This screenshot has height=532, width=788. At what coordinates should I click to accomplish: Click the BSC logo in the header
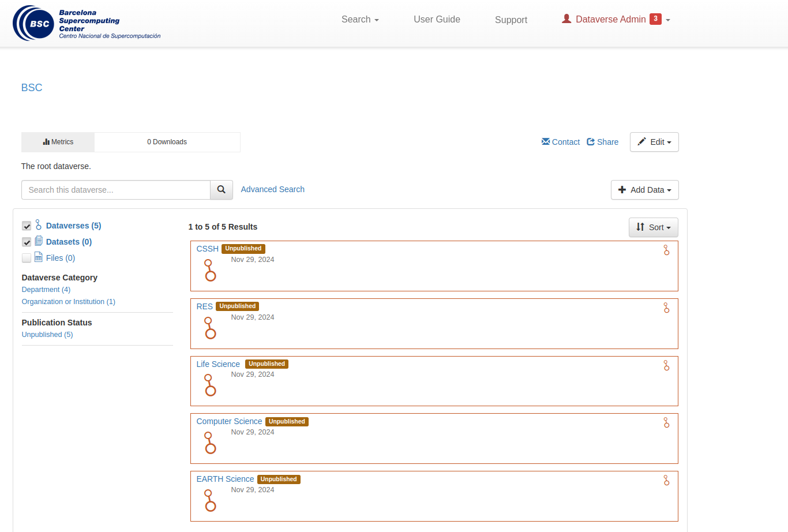click(x=87, y=23)
